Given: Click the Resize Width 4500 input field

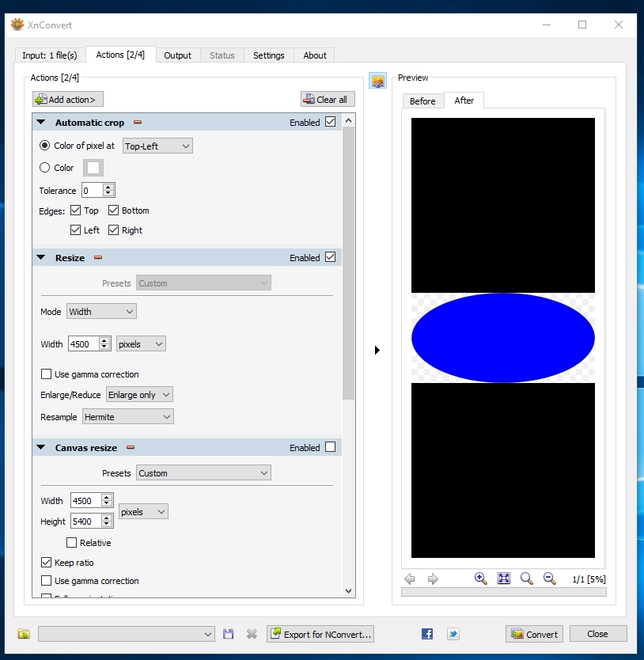Looking at the screenshot, I should pos(83,344).
